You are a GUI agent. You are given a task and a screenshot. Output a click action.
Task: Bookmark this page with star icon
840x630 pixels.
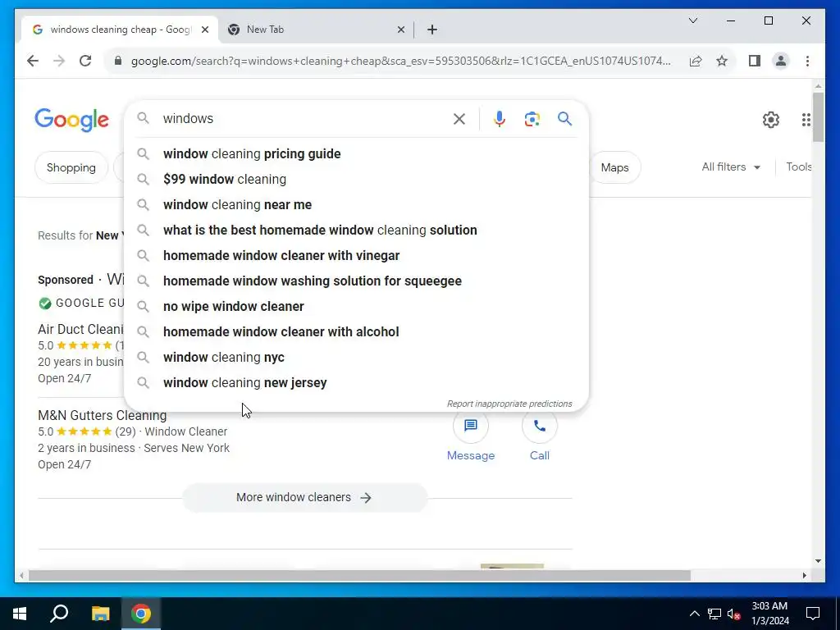tap(722, 61)
